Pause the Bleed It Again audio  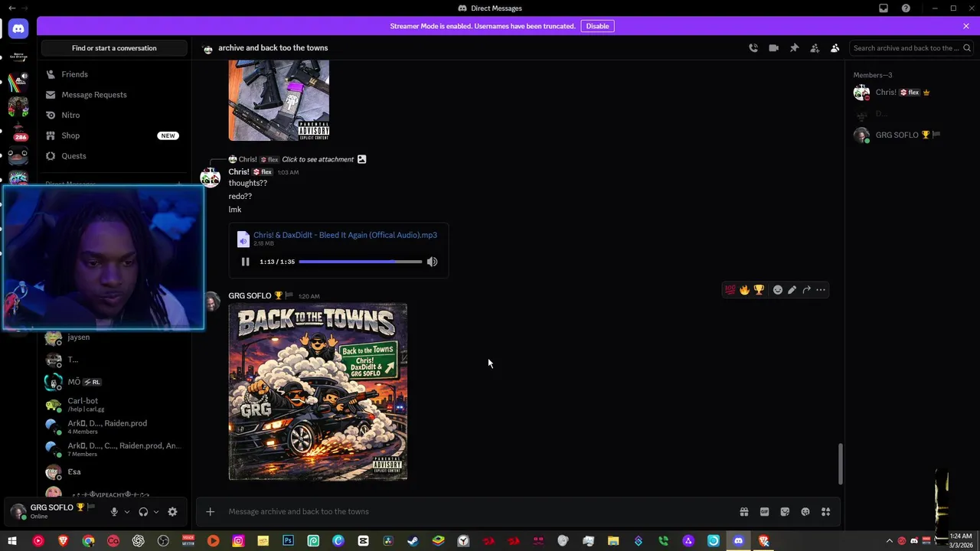[x=245, y=262]
